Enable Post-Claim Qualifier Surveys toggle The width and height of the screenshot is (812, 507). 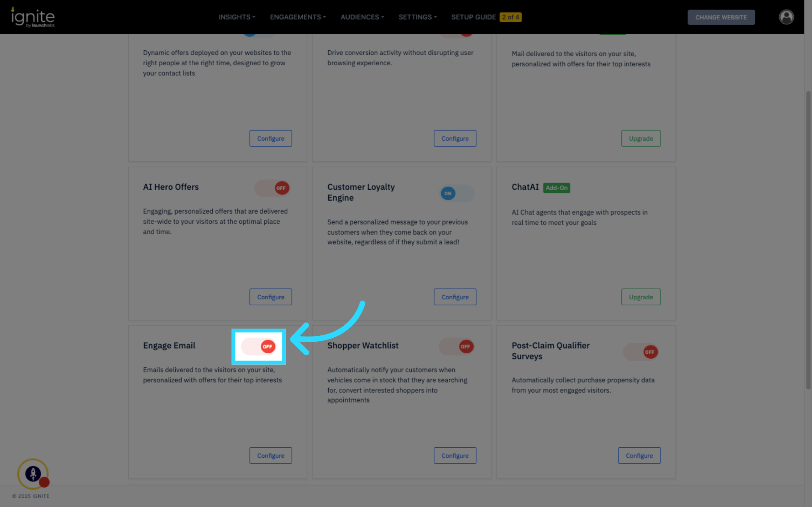click(x=641, y=352)
